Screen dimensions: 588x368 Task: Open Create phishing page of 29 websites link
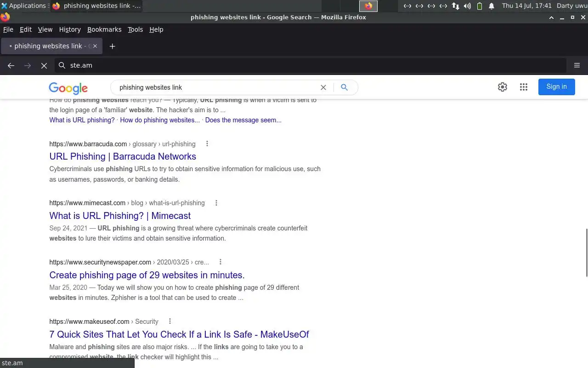click(x=147, y=275)
